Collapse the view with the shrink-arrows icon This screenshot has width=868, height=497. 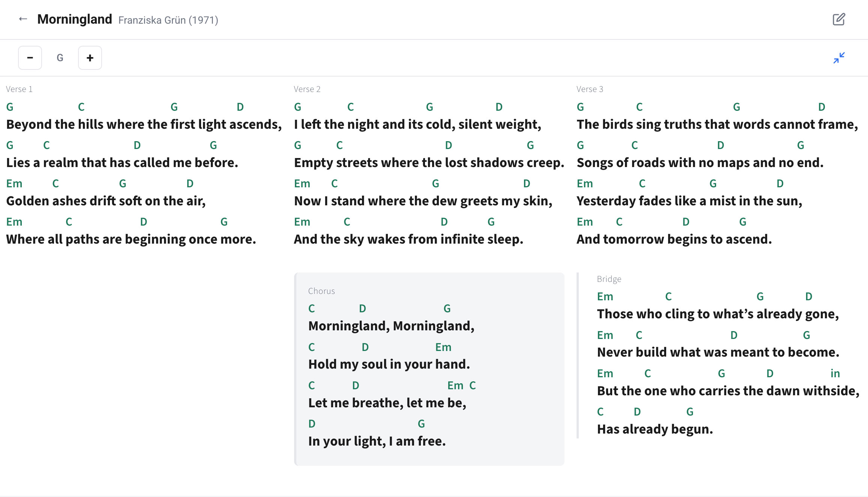839,57
